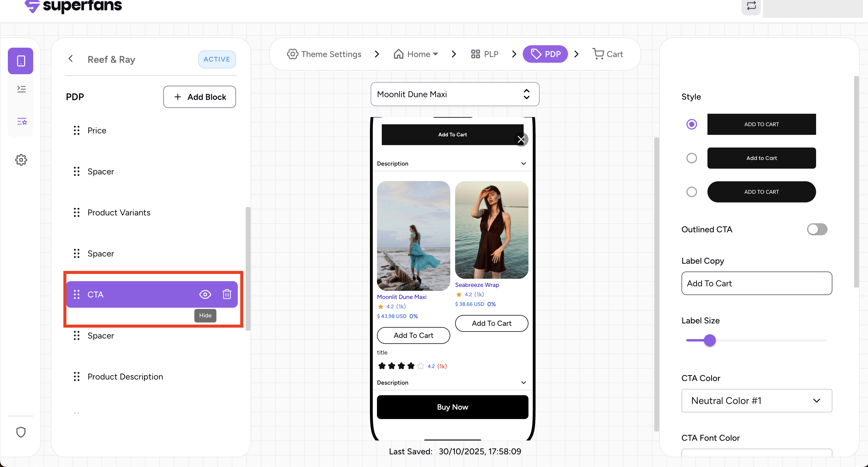
Task: Open the Moonlit Dune Maxi product selector
Action: 455,94
